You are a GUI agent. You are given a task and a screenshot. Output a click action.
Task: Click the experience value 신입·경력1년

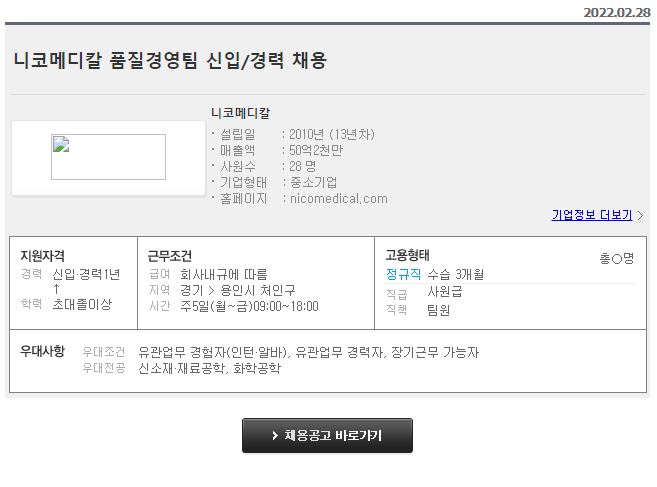tap(86, 274)
